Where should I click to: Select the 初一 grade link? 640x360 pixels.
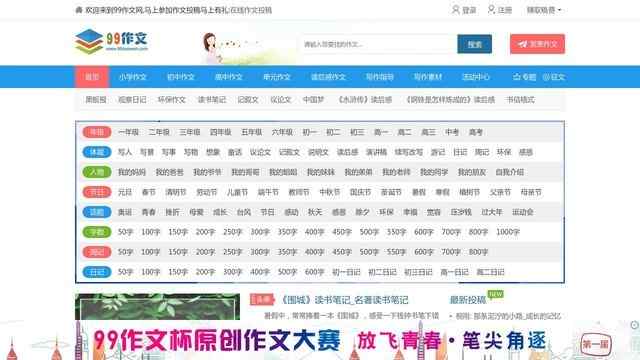coord(309,132)
